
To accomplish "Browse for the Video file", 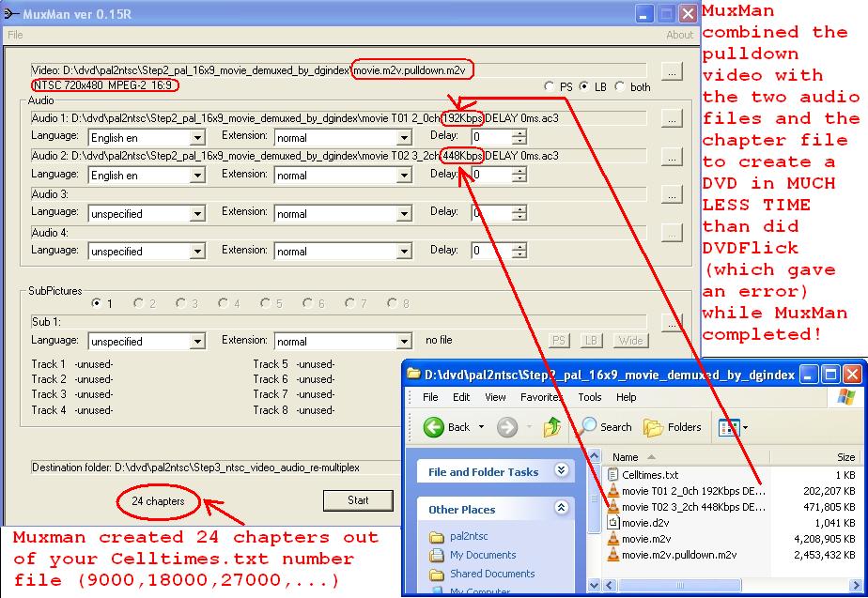I will [672, 72].
